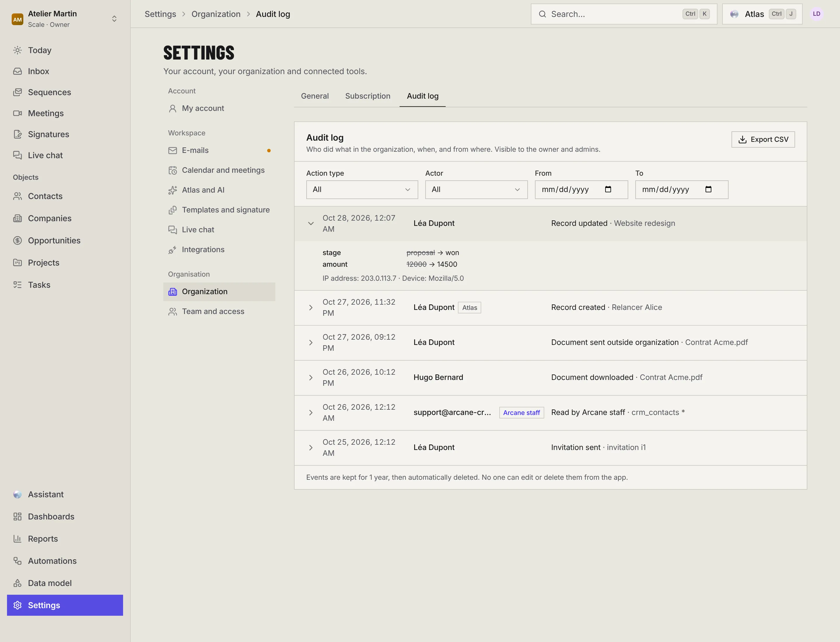840x642 pixels.
Task: Expand Document sent outside organization row
Action: [x=311, y=343]
